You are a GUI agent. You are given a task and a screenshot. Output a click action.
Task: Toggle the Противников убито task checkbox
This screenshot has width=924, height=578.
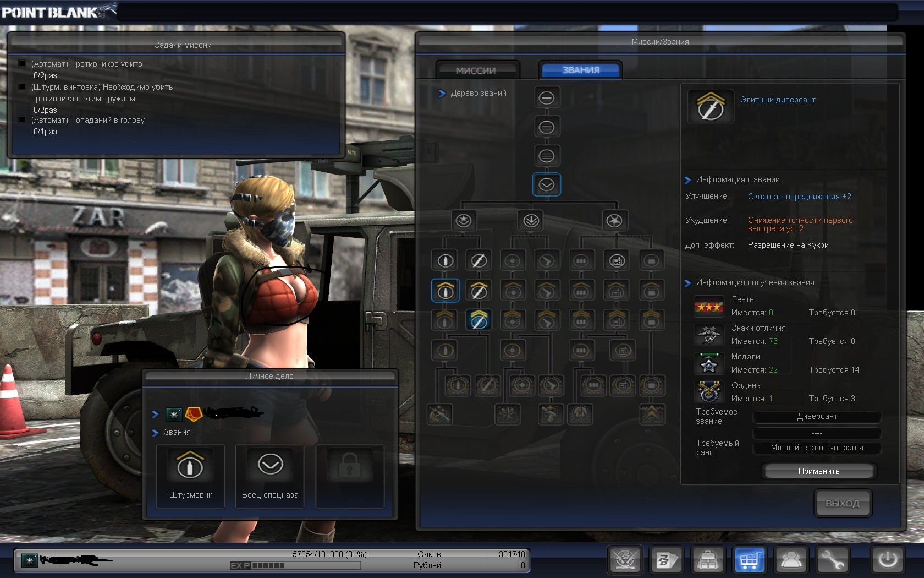22,64
